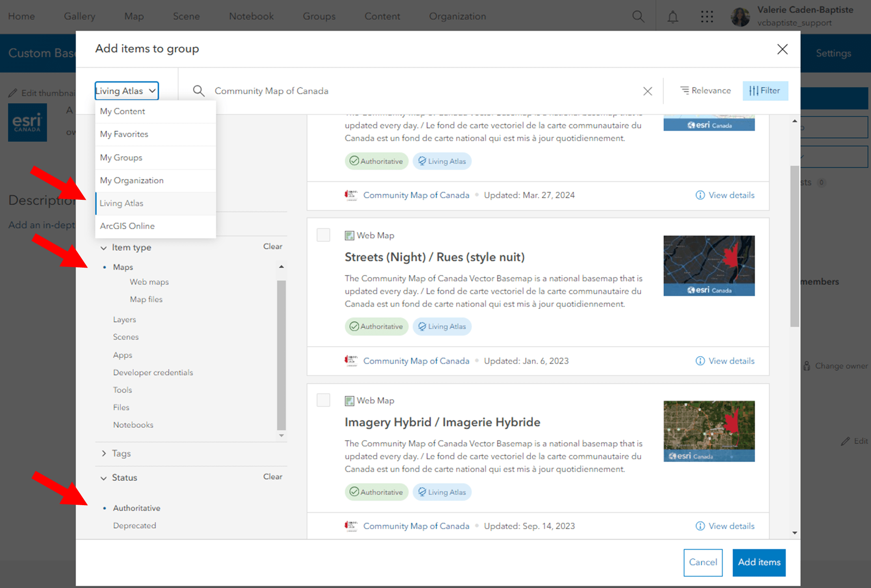Click the Streets (Night) map thumbnail

coord(709,266)
